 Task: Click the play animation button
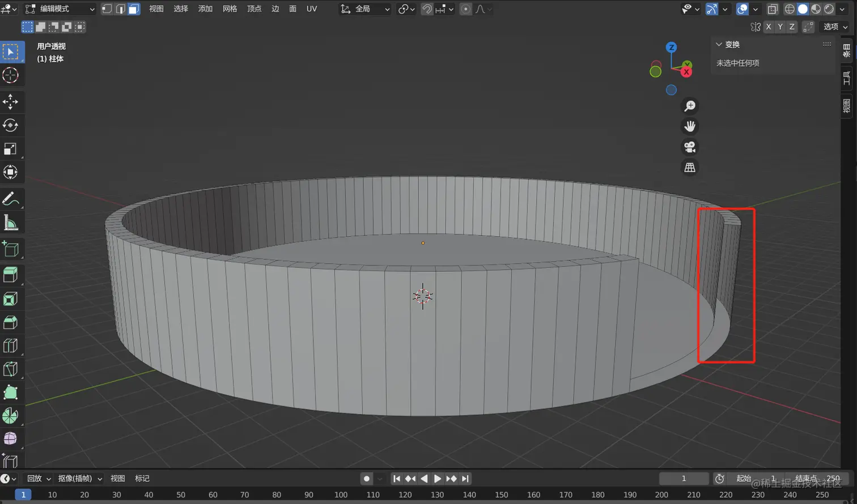click(x=438, y=479)
